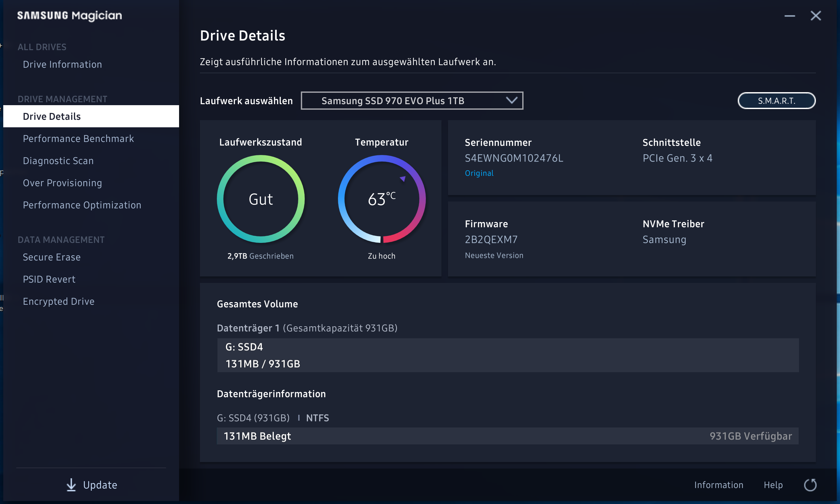Open the S.M.A.R.T. details
840x504 pixels.
point(777,101)
